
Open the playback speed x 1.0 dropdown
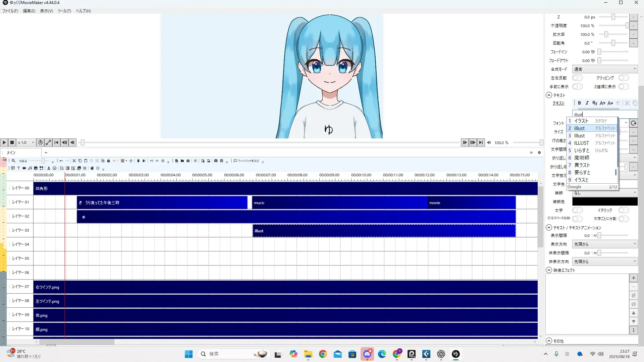pos(26,142)
